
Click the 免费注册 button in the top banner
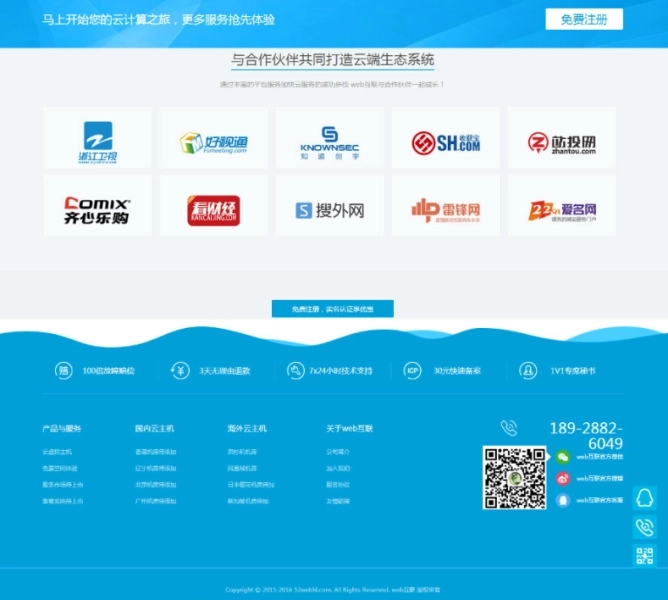click(x=584, y=19)
